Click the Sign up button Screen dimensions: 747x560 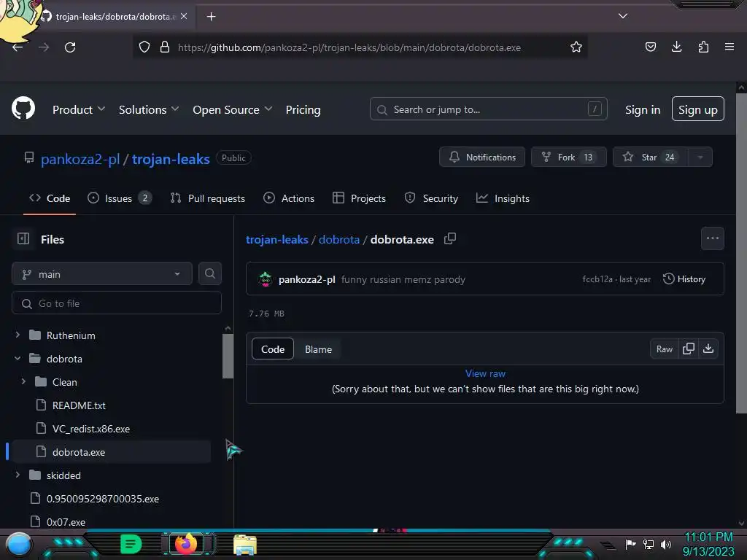click(698, 109)
